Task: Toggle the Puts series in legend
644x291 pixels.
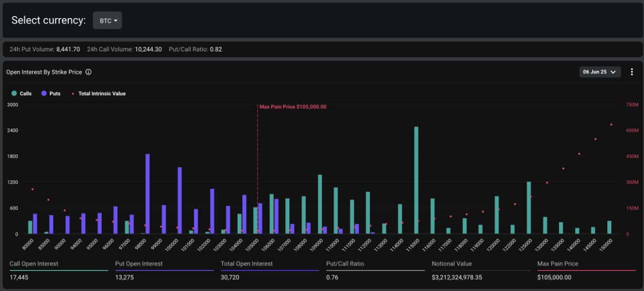Action: pos(51,94)
